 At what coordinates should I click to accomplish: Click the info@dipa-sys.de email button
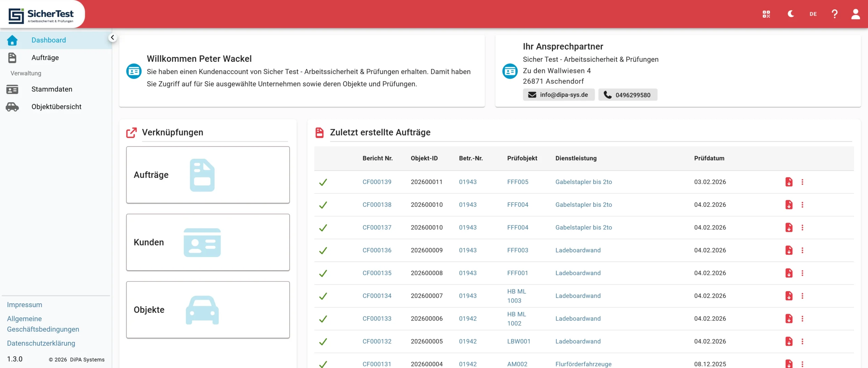point(558,95)
